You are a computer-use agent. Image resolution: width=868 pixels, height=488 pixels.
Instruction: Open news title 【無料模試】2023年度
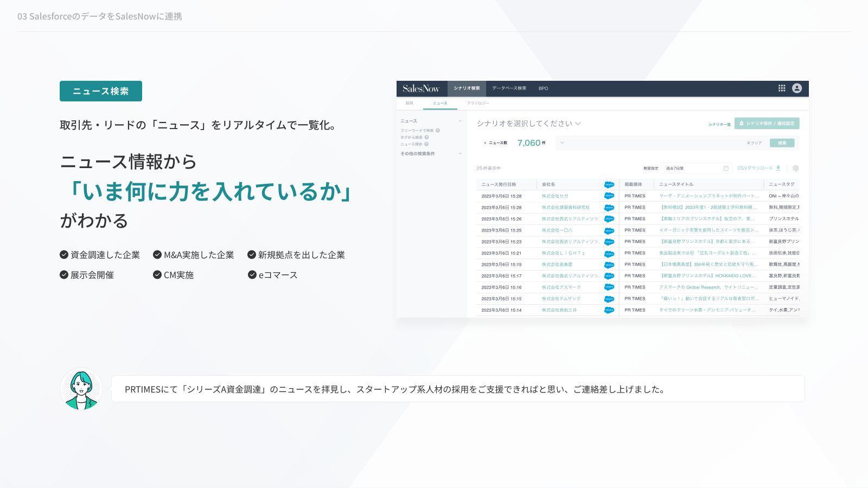click(x=708, y=208)
